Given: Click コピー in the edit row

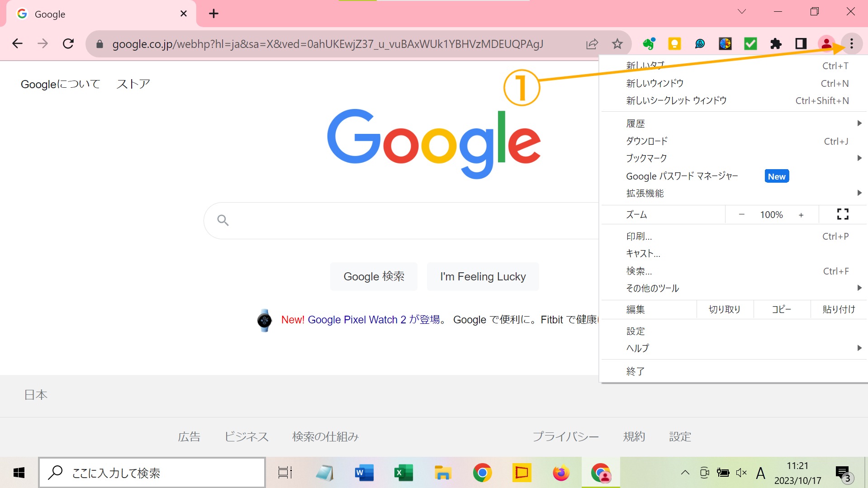Looking at the screenshot, I should tap(782, 309).
